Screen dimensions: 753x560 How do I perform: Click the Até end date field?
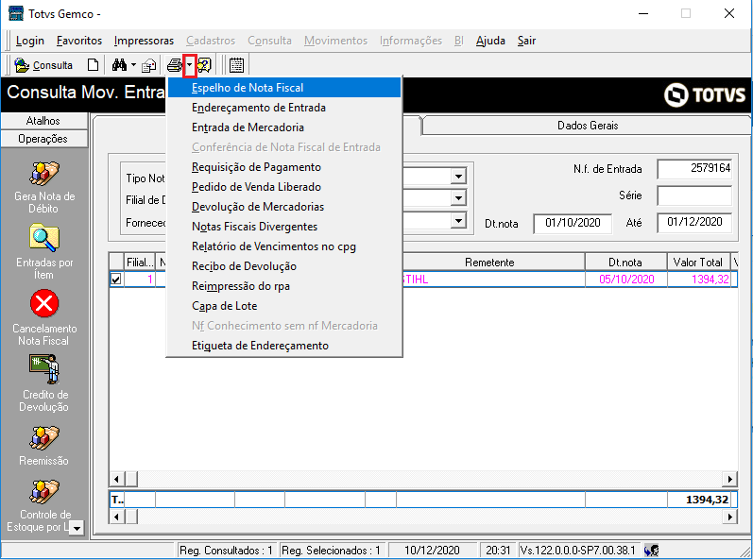tap(694, 222)
